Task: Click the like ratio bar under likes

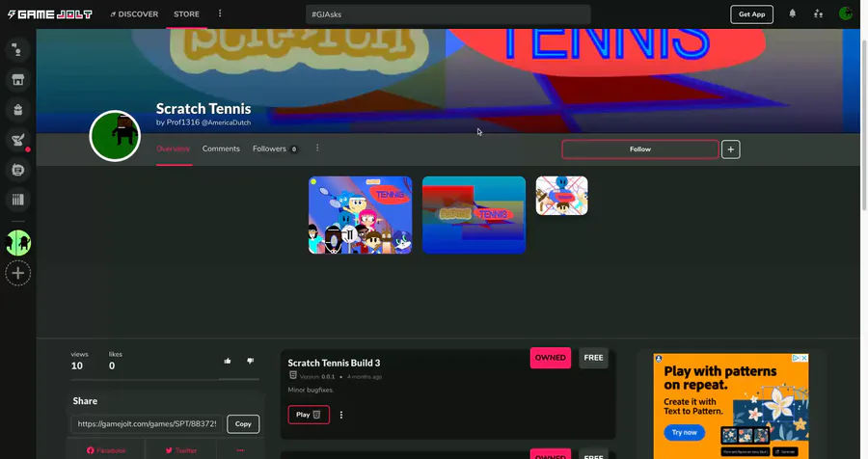Action: point(165,379)
